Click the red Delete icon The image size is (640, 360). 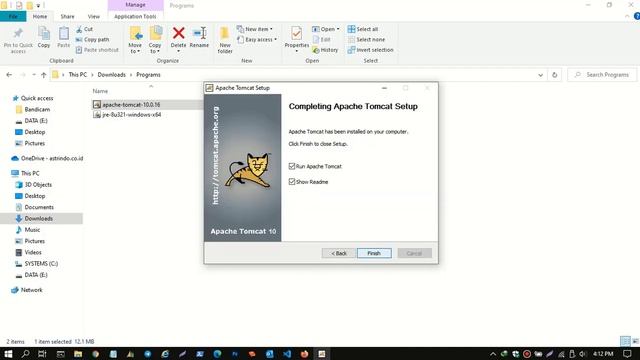pyautogui.click(x=178, y=33)
